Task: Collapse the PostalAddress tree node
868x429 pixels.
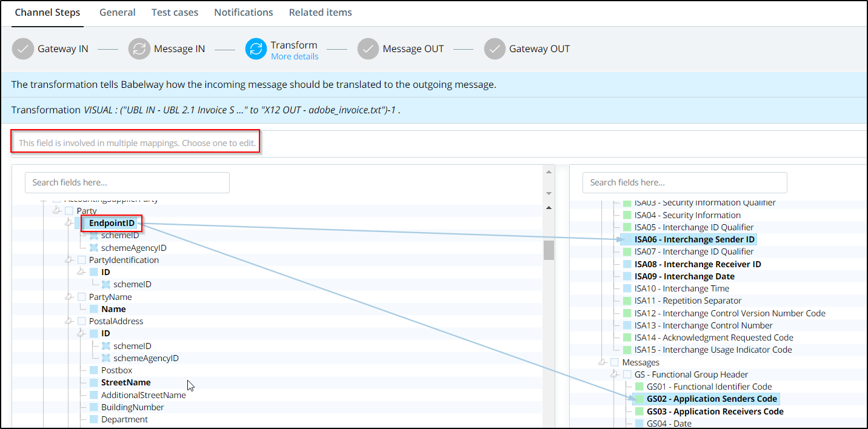Action: 68,321
